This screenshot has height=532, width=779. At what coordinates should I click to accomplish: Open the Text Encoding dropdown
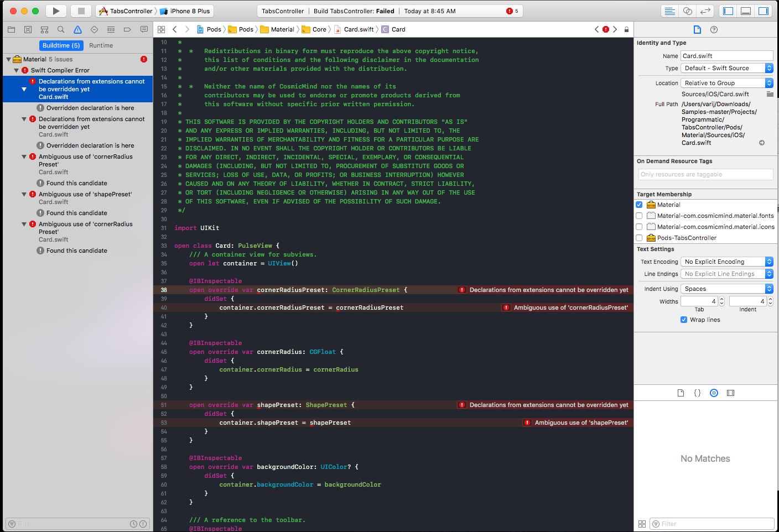[726, 262]
